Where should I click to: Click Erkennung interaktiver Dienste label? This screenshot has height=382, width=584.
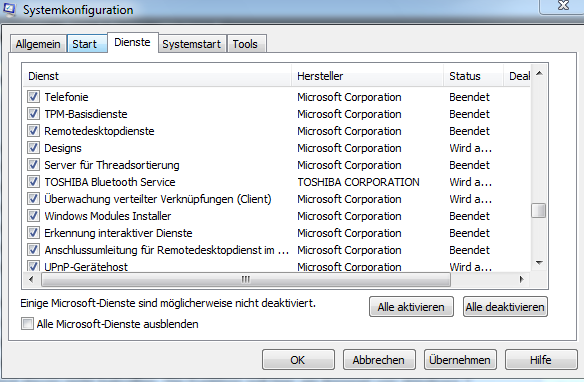point(118,233)
